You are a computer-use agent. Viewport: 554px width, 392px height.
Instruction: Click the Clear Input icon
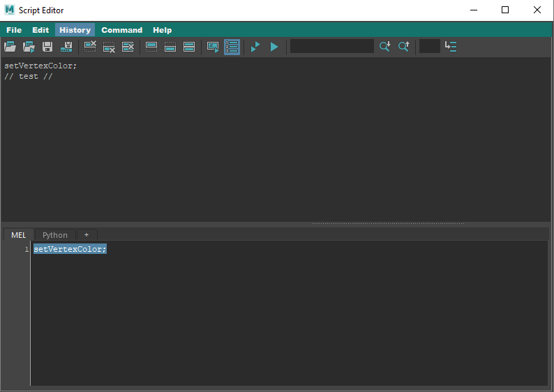(x=109, y=47)
